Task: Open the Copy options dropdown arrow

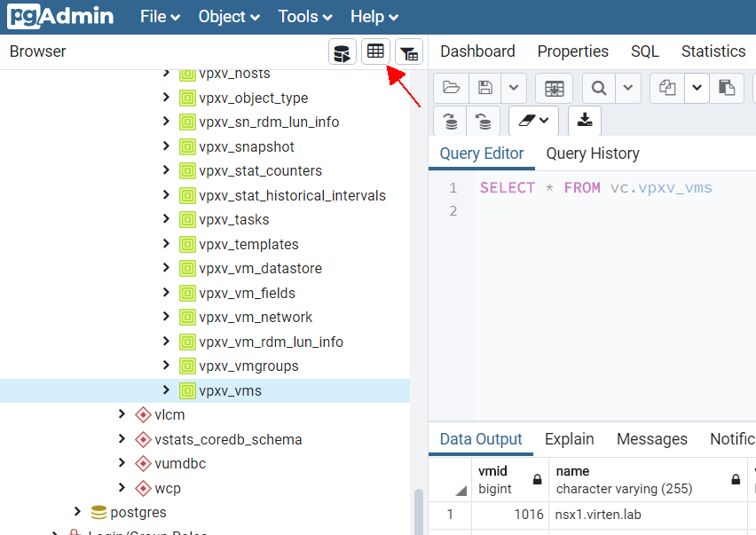Action: click(x=697, y=88)
